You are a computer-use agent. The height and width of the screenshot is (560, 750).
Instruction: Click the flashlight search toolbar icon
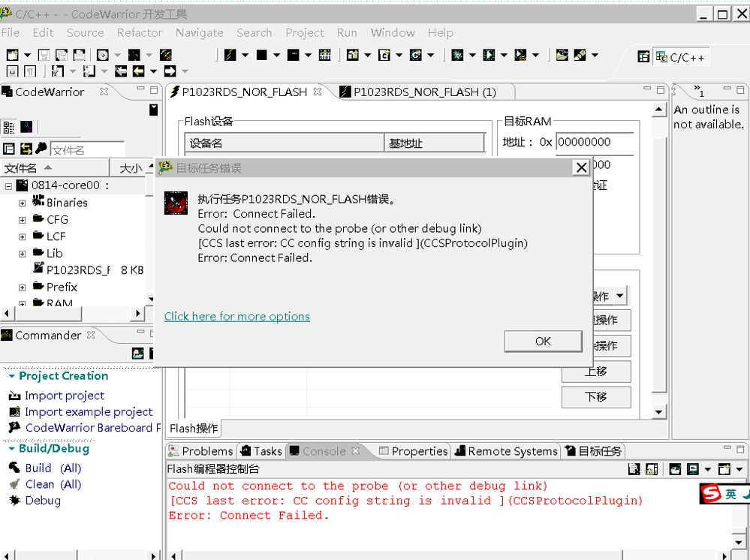[x=580, y=55]
